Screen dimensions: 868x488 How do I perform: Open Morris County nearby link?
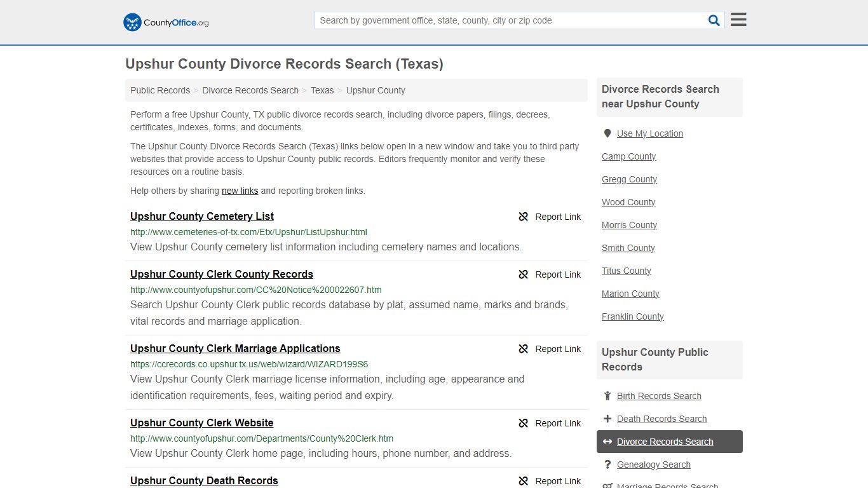coord(630,225)
